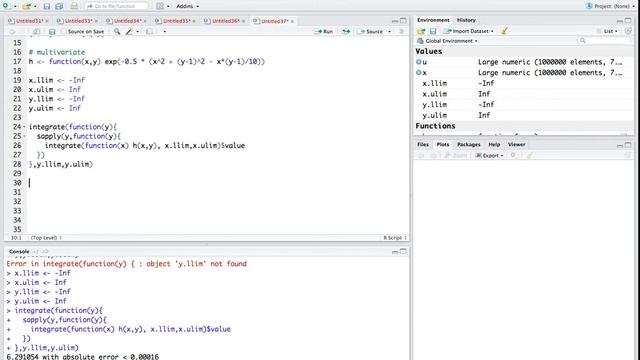Open the List view dropdown
640x360 pixels.
[607, 31]
